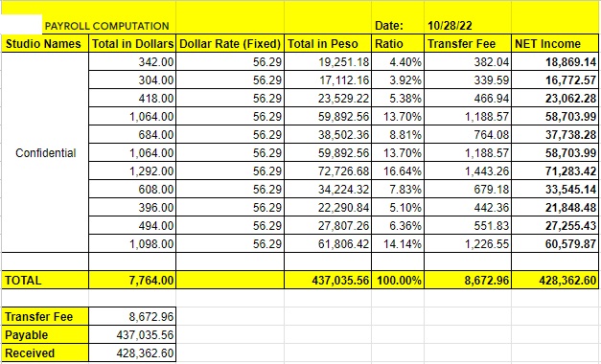Click the cell containing 418.00
Viewport: 601px width, 364px height.
(132, 98)
